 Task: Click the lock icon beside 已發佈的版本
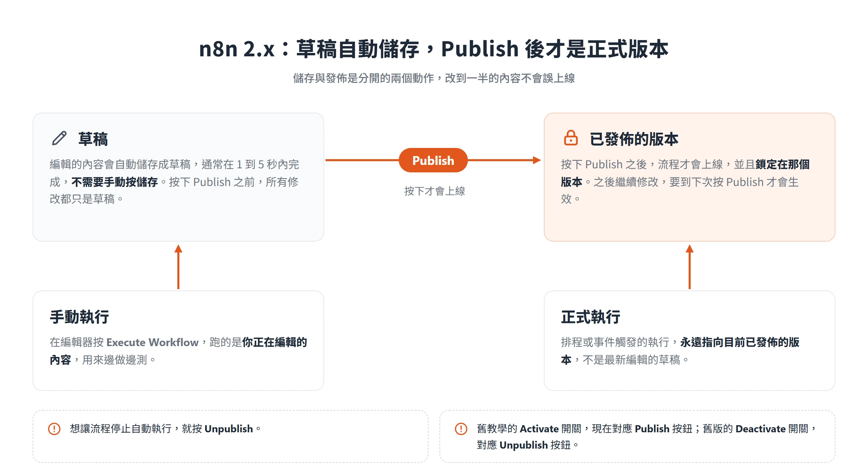(571, 138)
